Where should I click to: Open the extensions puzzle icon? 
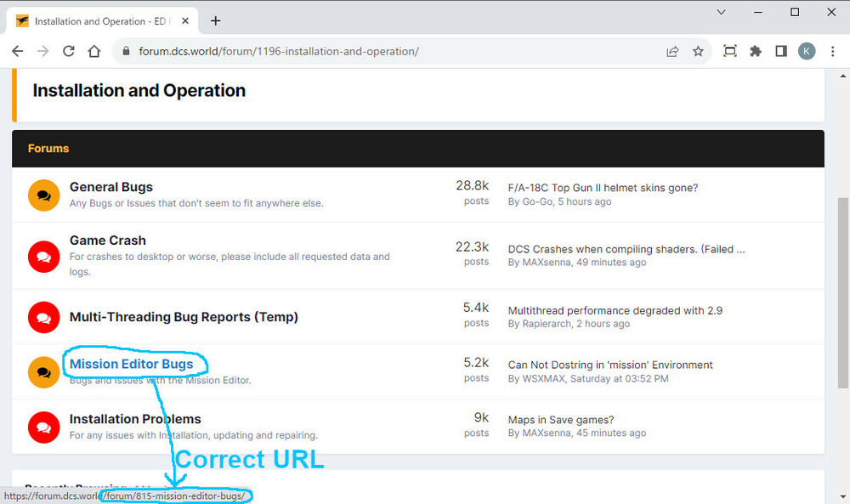click(x=756, y=51)
